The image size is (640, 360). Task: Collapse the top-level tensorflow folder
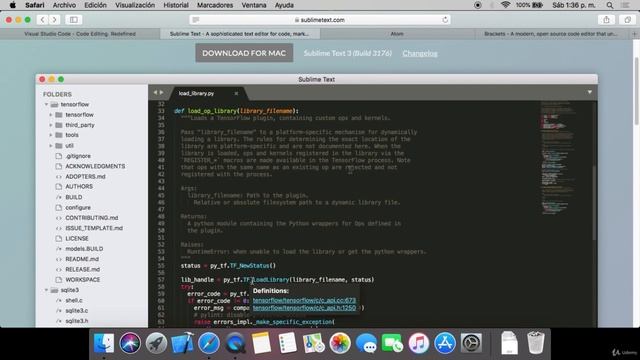coord(47,104)
